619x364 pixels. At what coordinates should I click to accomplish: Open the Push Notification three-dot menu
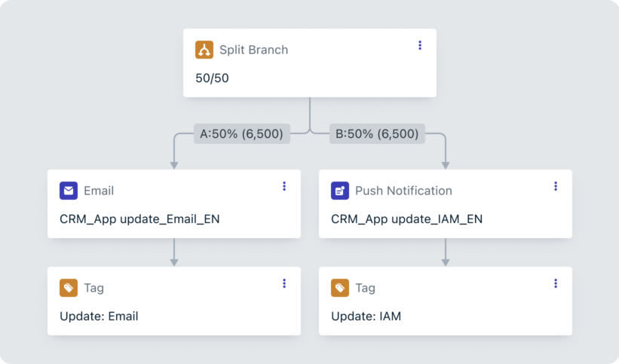(x=556, y=186)
